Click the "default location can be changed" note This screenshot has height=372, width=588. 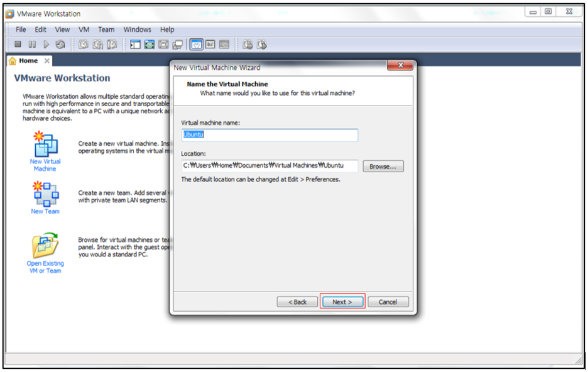[261, 180]
